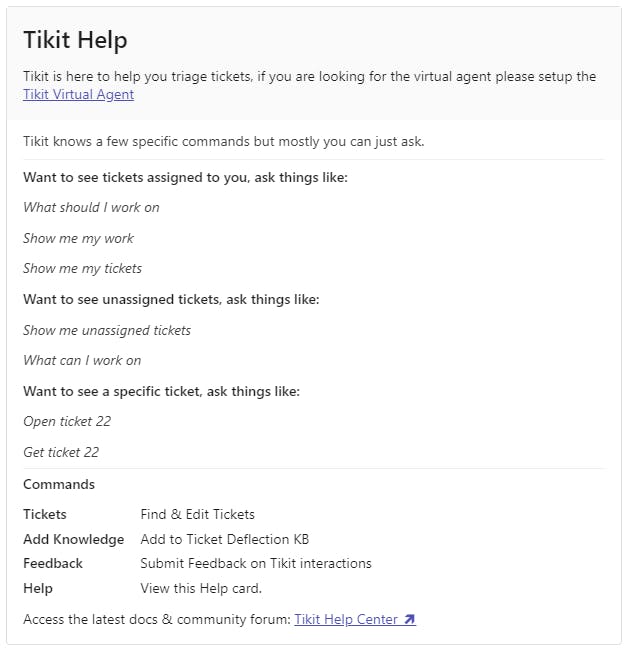Click the 'What should I work on' example

coord(91,207)
